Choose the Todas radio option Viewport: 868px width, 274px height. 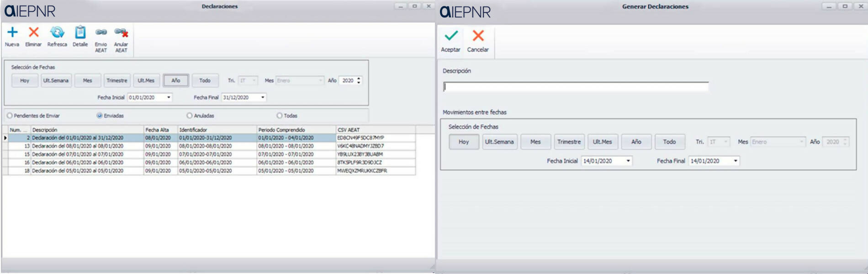pos(279,116)
